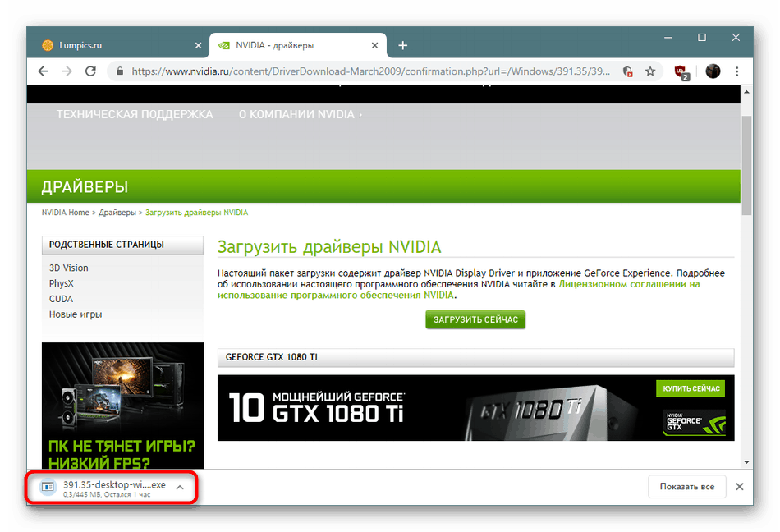Click the address bar URL
Image resolution: width=780 pixels, height=532 pixels.
coord(370,71)
